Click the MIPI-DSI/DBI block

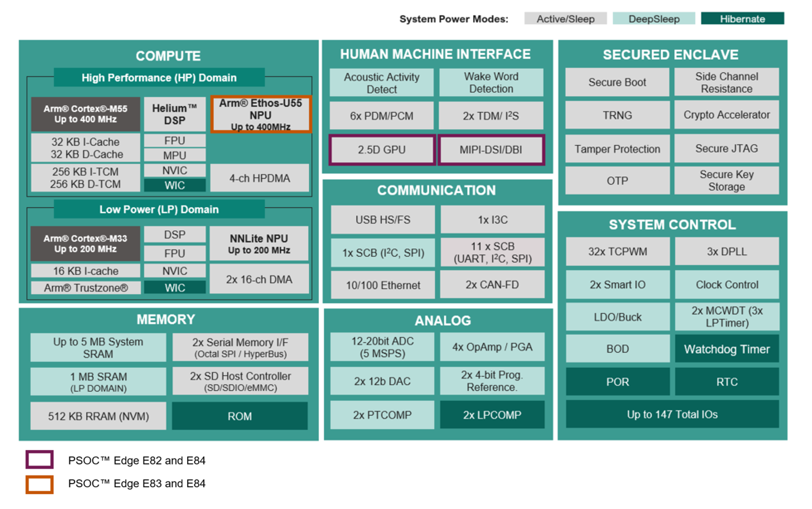pos(491,150)
